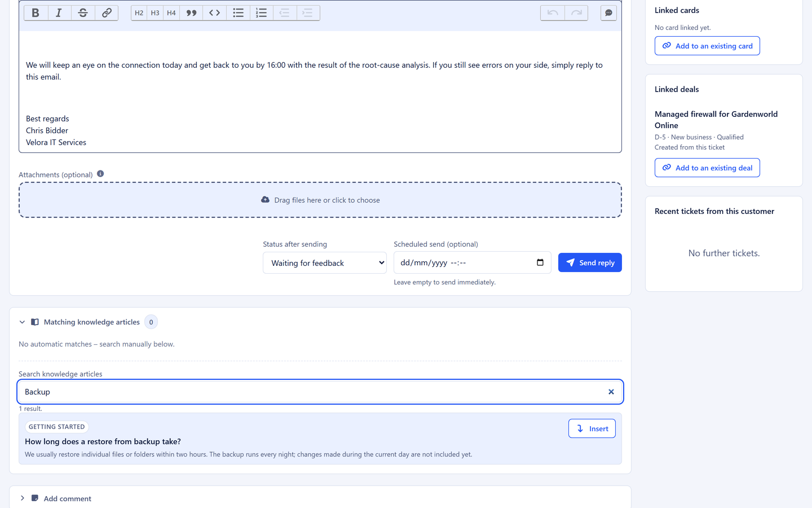Apply H4 heading style
812x508 pixels.
171,13
